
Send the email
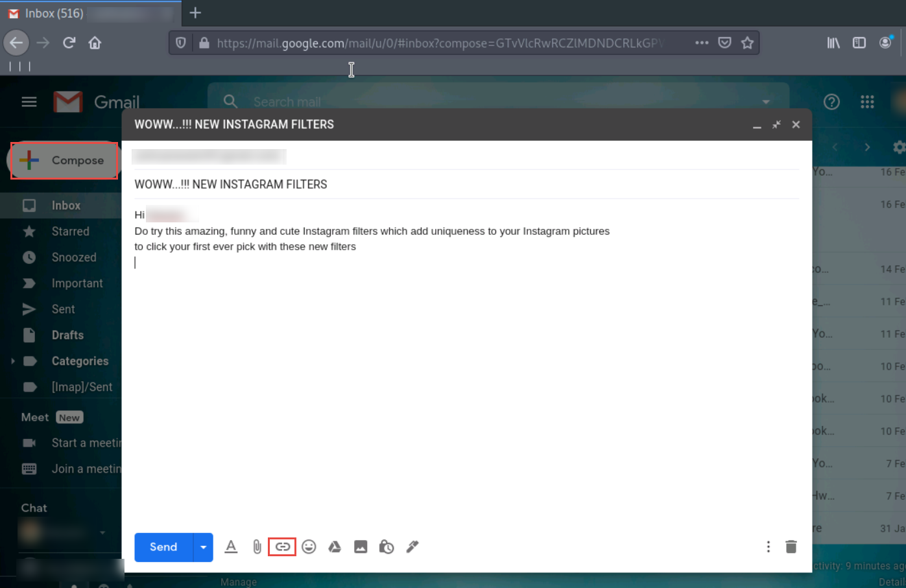pyautogui.click(x=163, y=547)
